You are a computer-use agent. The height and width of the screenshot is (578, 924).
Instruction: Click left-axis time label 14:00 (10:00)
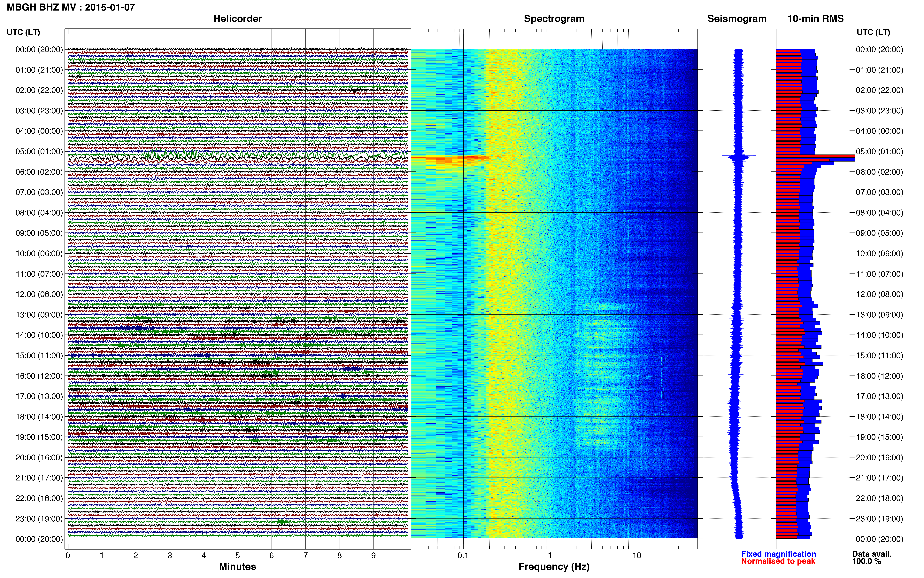point(39,335)
